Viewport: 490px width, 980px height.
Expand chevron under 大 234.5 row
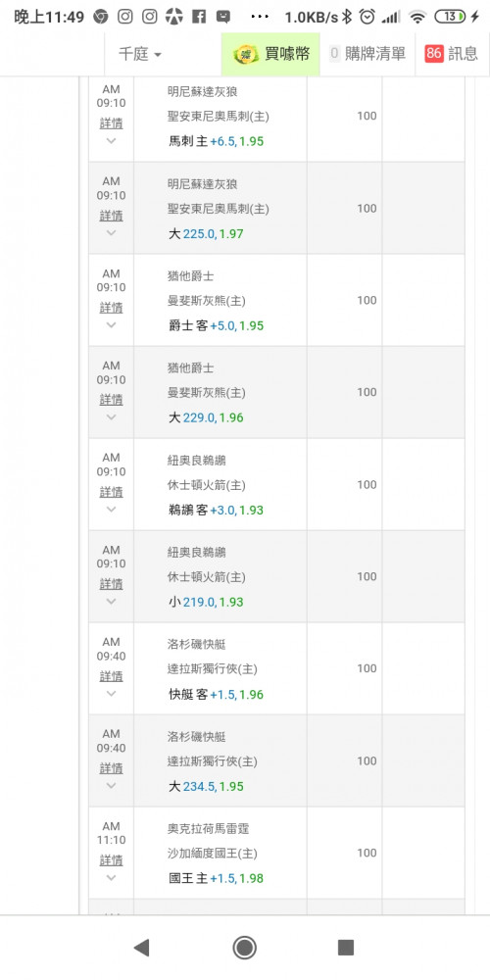(112, 785)
